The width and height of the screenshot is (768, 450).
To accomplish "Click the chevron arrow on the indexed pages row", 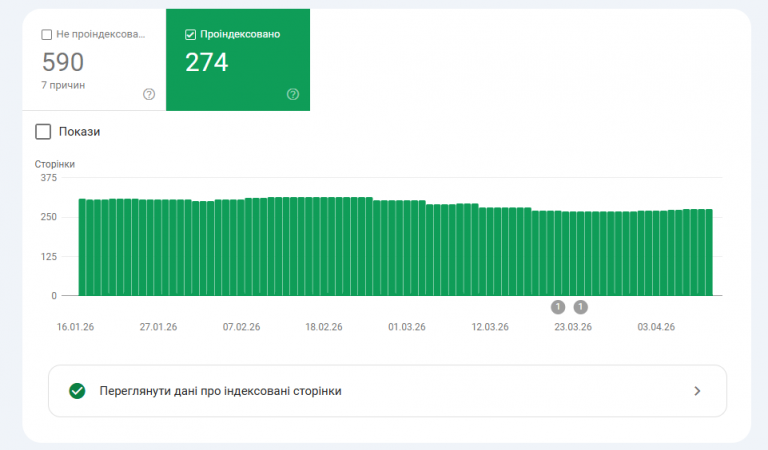I will pos(697,391).
